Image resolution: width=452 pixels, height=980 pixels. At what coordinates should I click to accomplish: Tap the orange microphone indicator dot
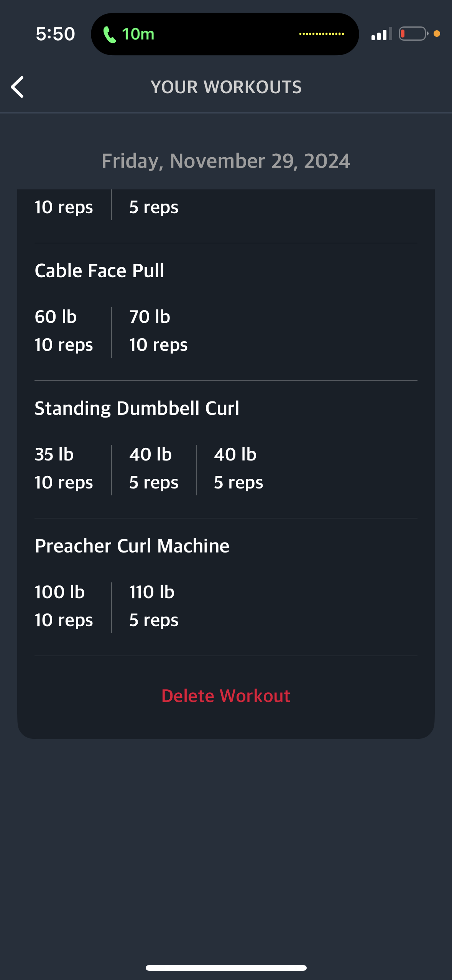pos(437,34)
